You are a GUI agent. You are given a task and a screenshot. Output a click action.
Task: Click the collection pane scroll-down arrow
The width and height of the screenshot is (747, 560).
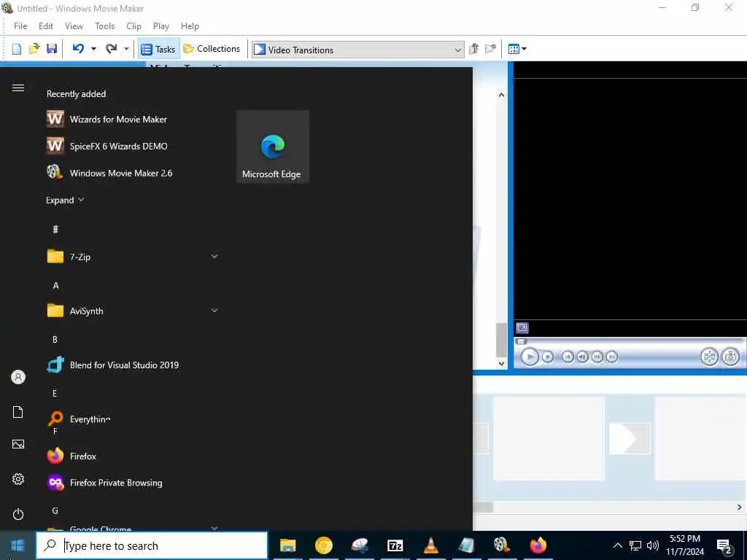point(501,363)
